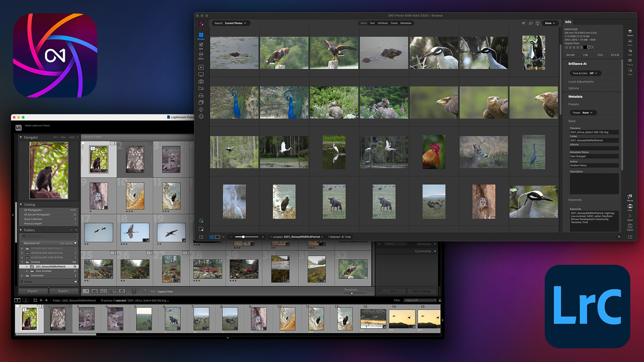
Task: Select the Pano tool on ON1 right edge
Action: pos(630,41)
